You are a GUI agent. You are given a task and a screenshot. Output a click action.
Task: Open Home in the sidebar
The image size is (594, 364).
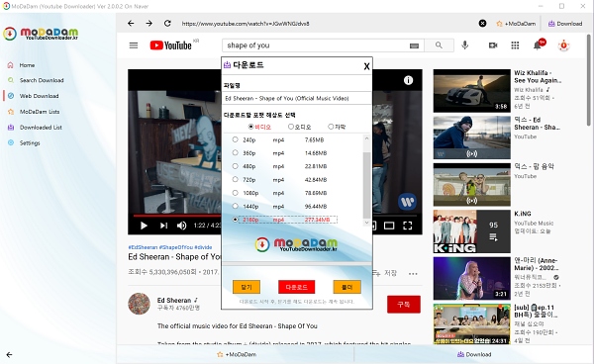coord(27,65)
